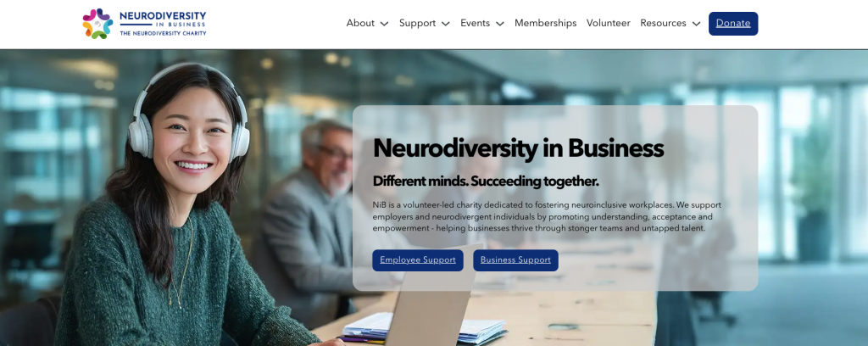868x346 pixels.
Task: Click the chevron arrow next to About
Action: tap(384, 24)
